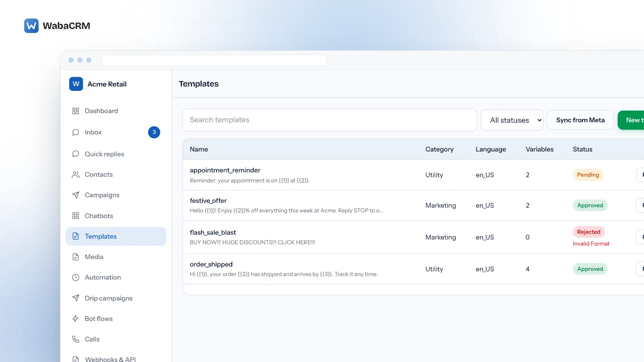Click the Search templates input field

330,120
